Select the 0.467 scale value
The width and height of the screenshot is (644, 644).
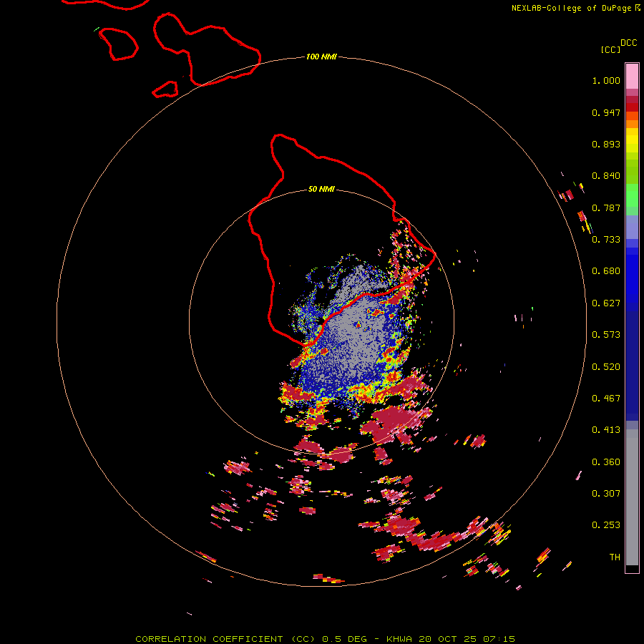pyautogui.click(x=606, y=399)
